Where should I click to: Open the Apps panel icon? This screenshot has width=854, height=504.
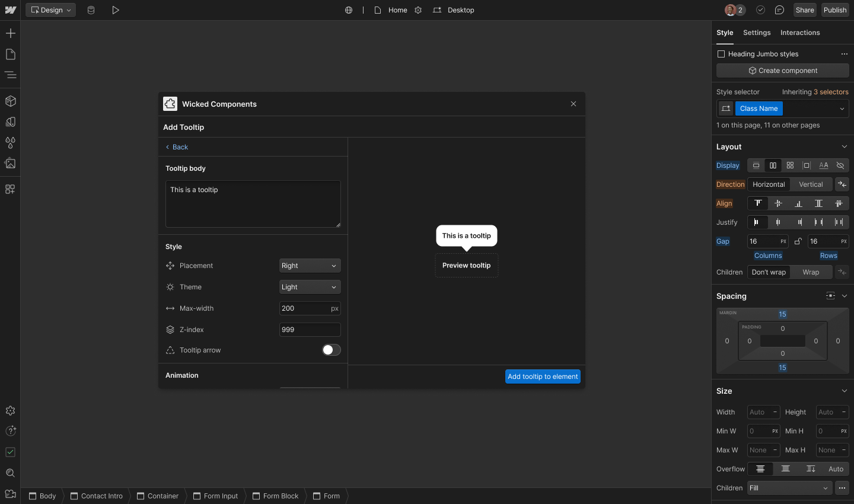pyautogui.click(x=10, y=189)
